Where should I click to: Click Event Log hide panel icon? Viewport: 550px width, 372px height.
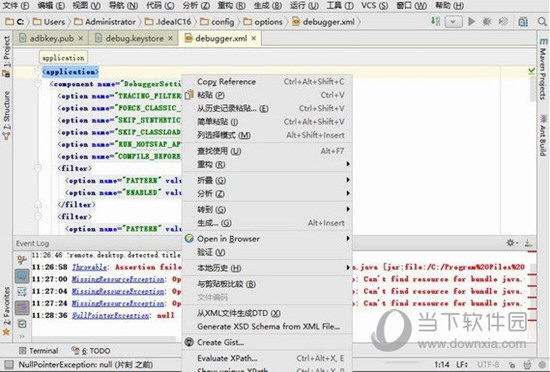pyautogui.click(x=528, y=243)
